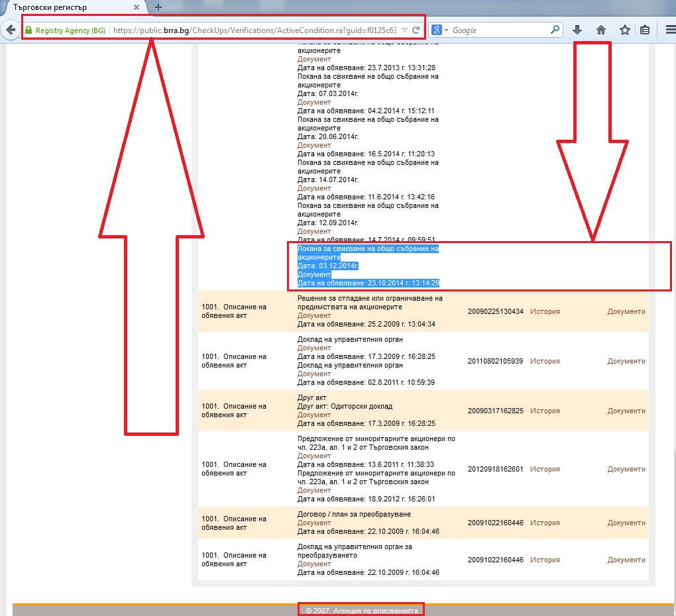Click Документи link for Договор / план за преобразуване
The height and width of the screenshot is (616, 676).
[x=626, y=523]
